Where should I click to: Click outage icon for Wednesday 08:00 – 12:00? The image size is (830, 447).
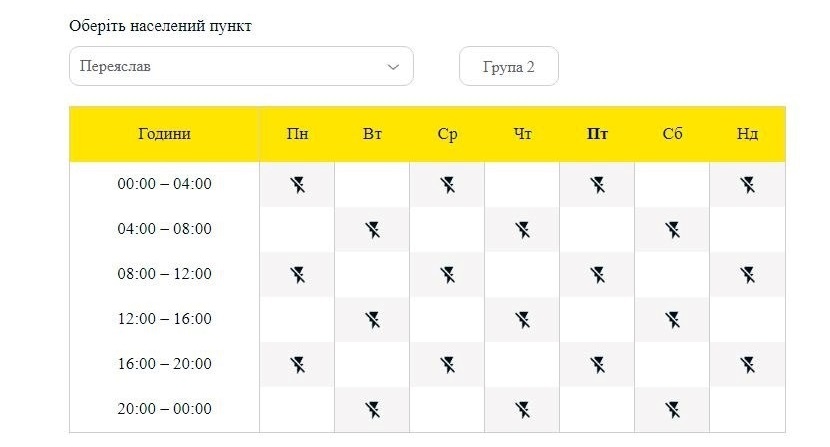(448, 275)
